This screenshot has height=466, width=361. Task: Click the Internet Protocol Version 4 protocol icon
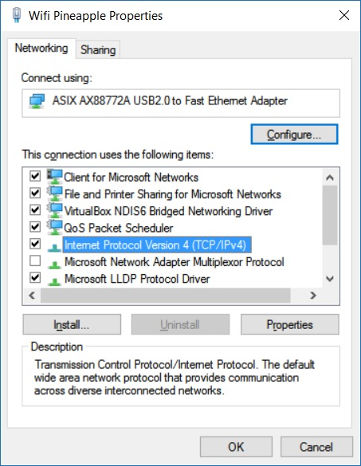[54, 247]
